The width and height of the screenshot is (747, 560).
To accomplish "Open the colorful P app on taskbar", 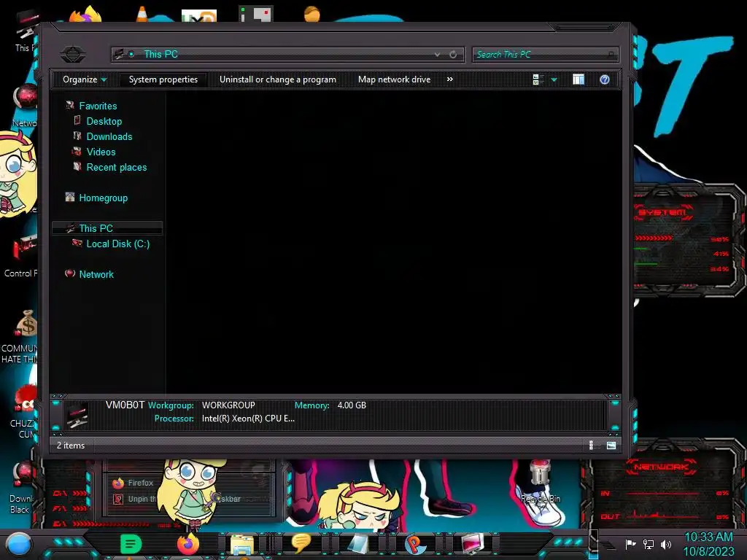I will pos(414,544).
